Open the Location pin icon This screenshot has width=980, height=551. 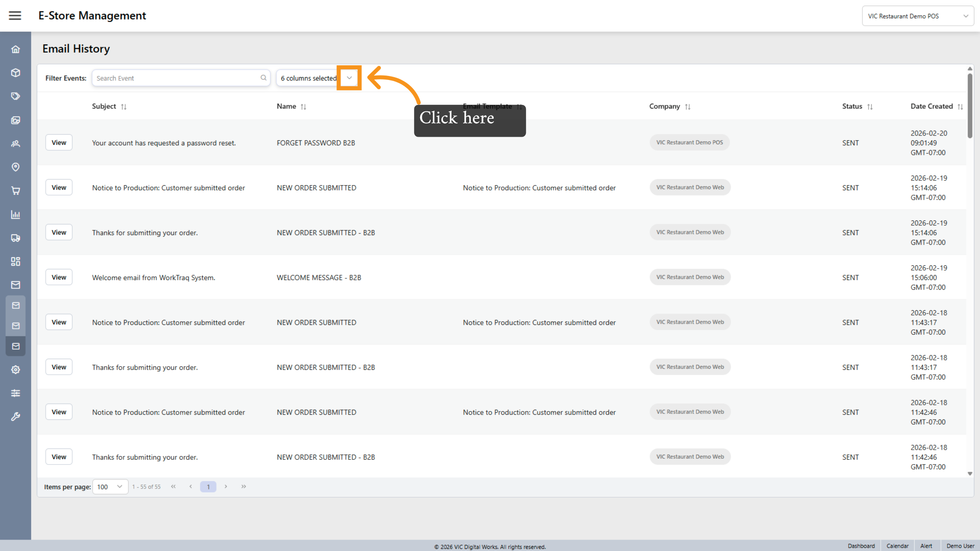16,167
